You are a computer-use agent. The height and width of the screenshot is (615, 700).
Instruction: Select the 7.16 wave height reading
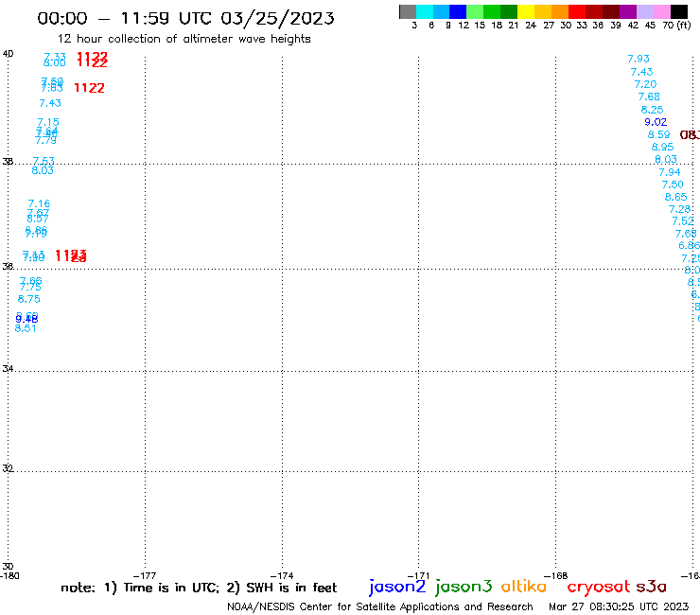click(x=40, y=204)
